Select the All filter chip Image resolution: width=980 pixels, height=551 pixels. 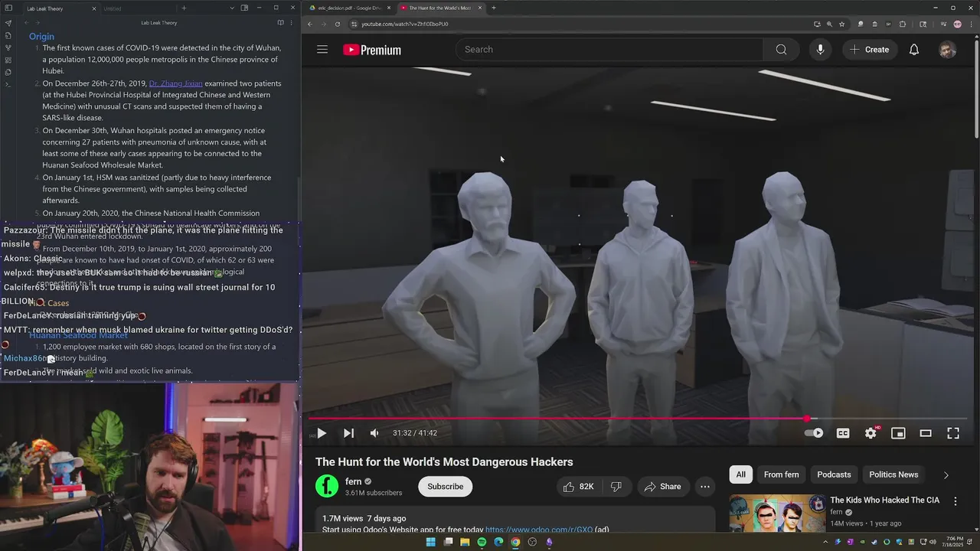(x=741, y=474)
